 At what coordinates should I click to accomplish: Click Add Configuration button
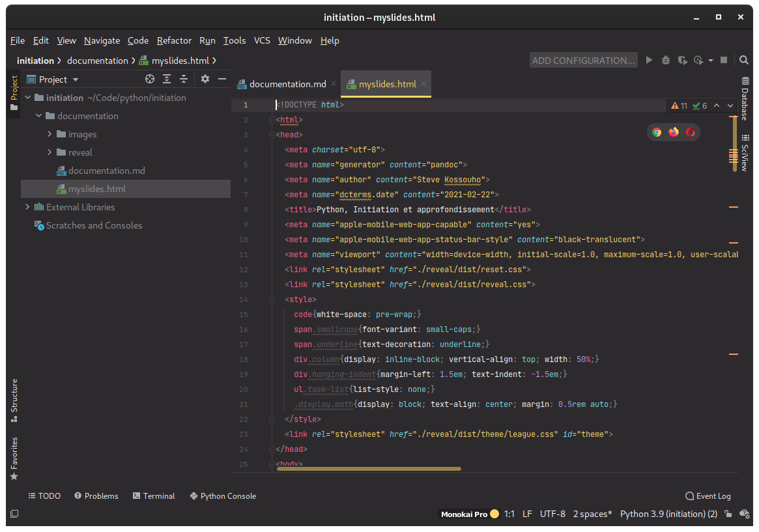point(583,60)
